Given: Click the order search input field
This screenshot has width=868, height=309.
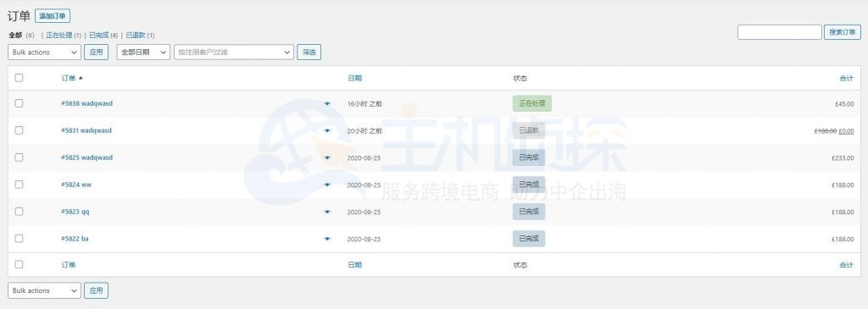Looking at the screenshot, I should (x=780, y=33).
